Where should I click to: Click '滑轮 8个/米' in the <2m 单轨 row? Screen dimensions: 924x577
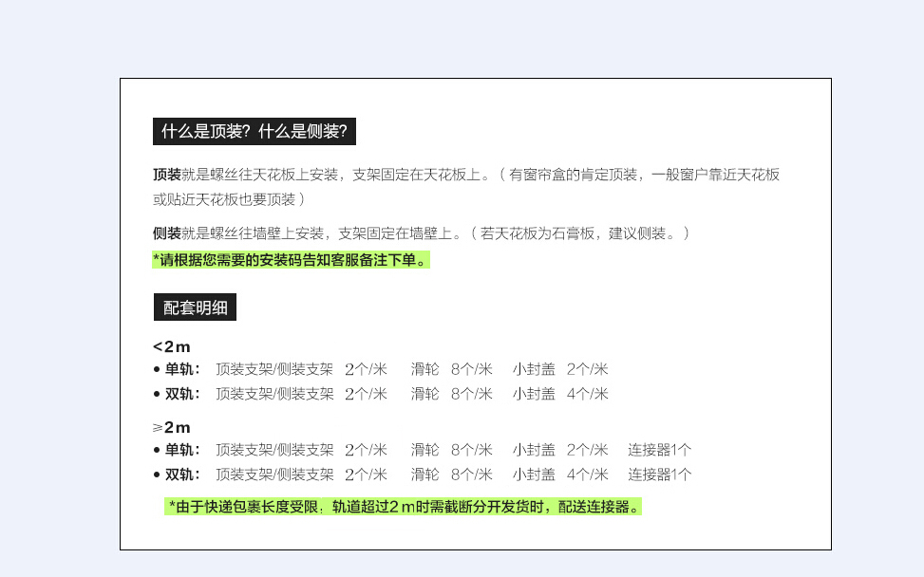[451, 369]
